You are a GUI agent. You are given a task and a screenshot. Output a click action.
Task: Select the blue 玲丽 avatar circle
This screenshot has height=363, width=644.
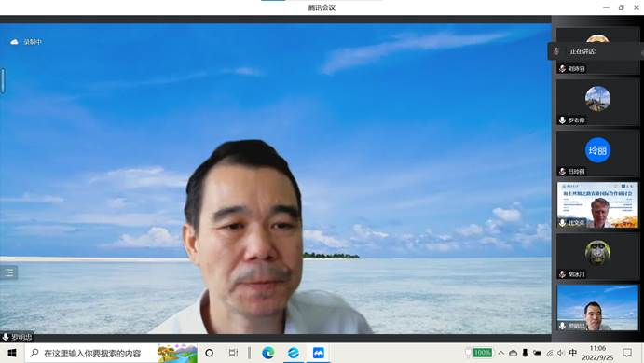pyautogui.click(x=597, y=150)
